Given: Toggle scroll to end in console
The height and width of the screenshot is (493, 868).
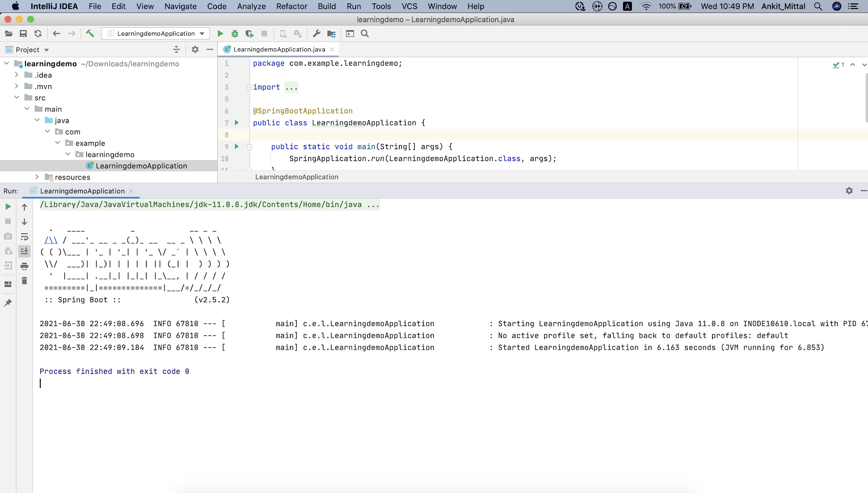Looking at the screenshot, I should pyautogui.click(x=25, y=251).
